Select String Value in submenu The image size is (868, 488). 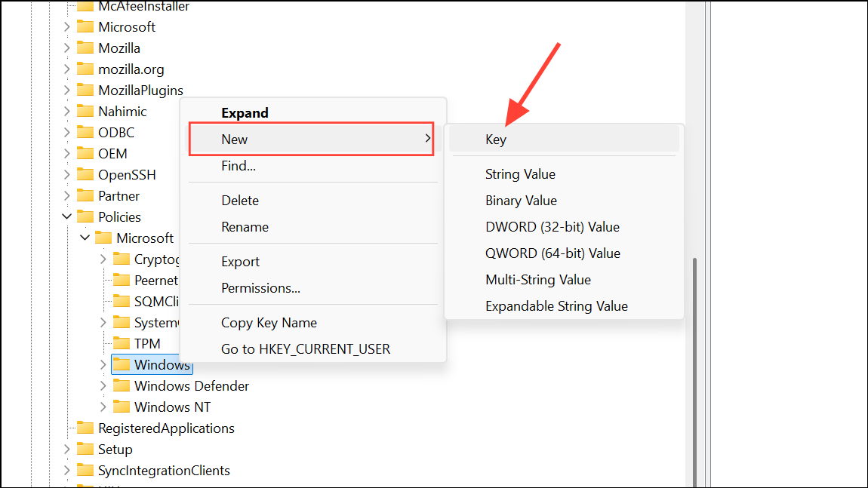coord(520,174)
